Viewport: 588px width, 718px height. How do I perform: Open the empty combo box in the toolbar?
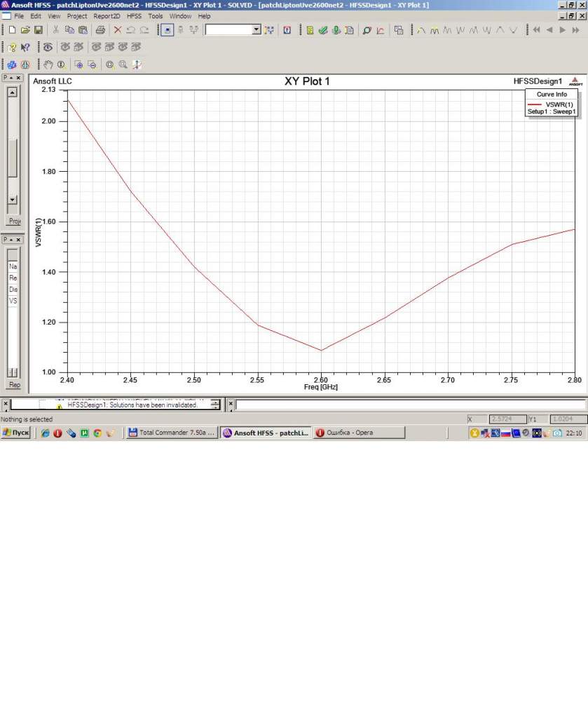[256, 30]
